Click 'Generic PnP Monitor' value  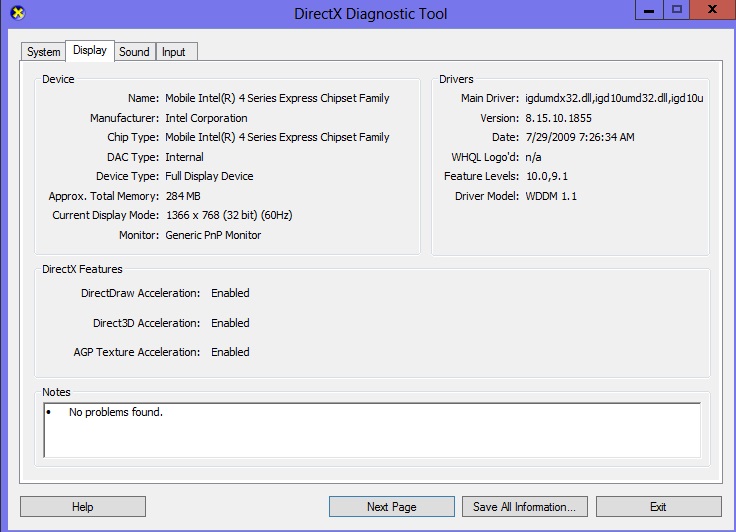213,235
